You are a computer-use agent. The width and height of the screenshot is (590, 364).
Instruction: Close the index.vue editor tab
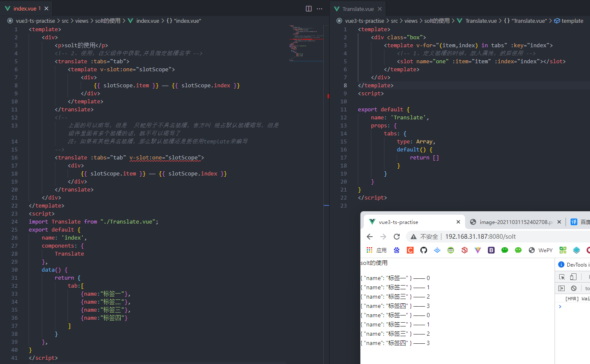pyautogui.click(x=46, y=8)
